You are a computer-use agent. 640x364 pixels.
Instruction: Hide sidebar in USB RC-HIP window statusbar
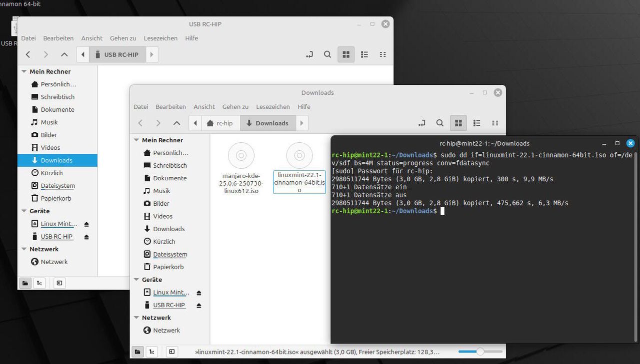pyautogui.click(x=59, y=283)
